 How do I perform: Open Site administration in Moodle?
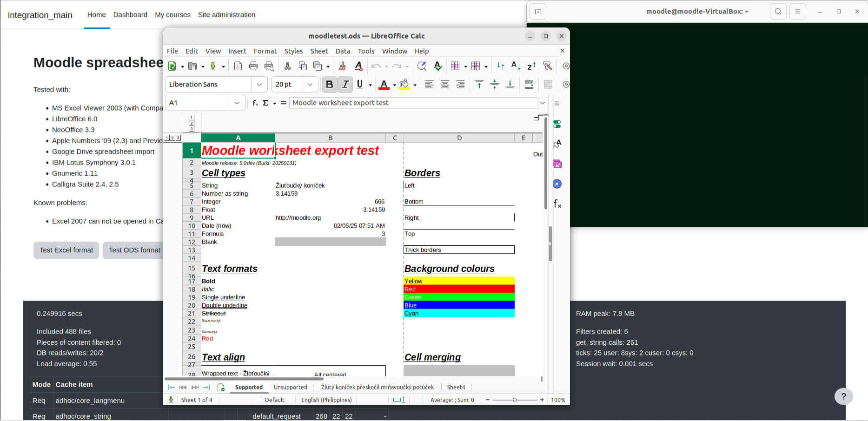pyautogui.click(x=226, y=15)
